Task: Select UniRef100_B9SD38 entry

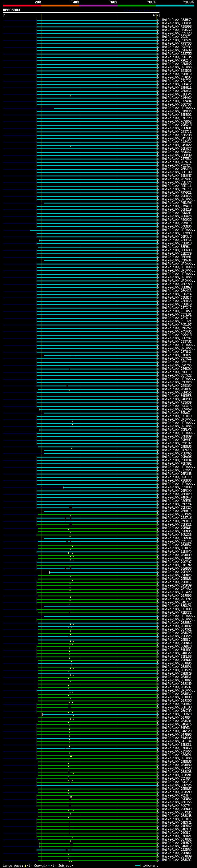Action: [x=176, y=71]
